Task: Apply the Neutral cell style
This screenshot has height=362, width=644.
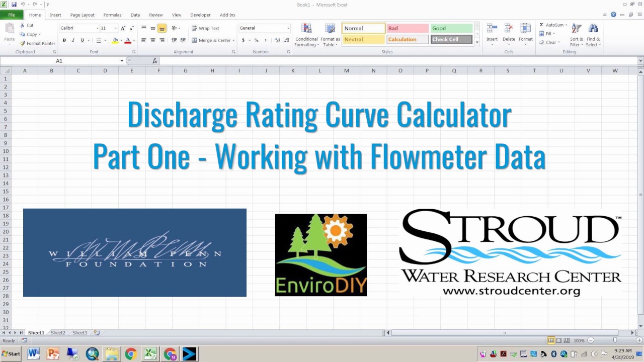Action: (x=363, y=40)
